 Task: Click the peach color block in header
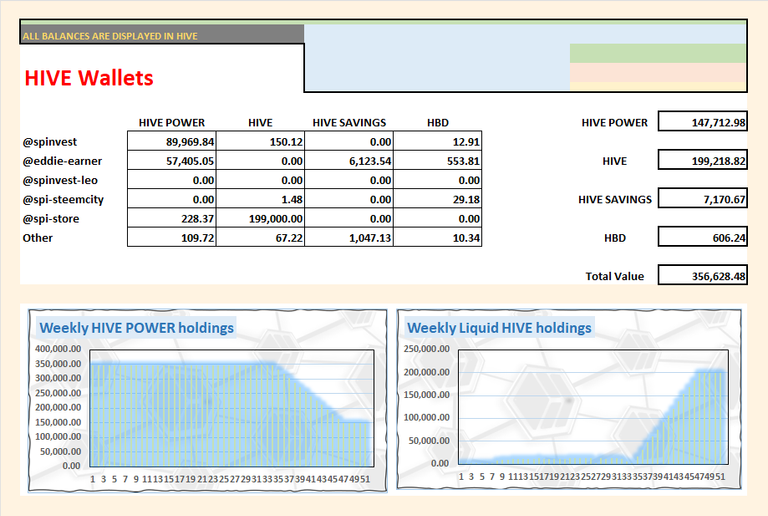tap(658, 72)
